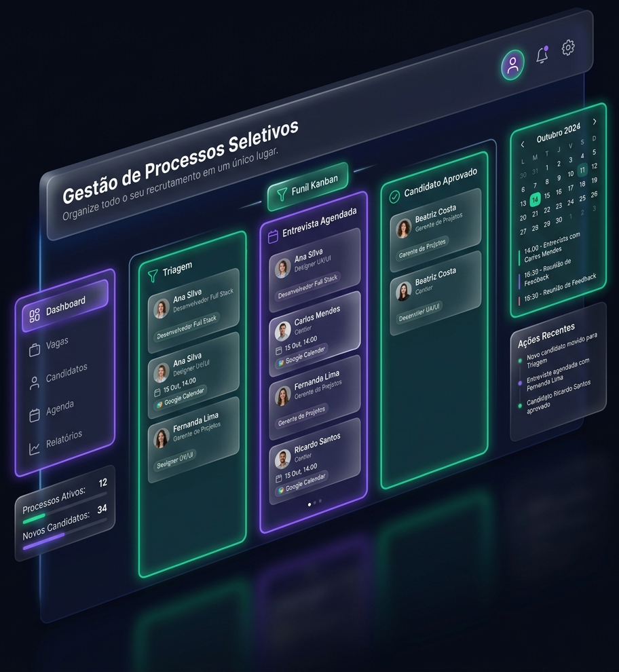Click Google Calendar chip on Ricardo Santos card
Screen dimensions: 619x672
point(301,483)
